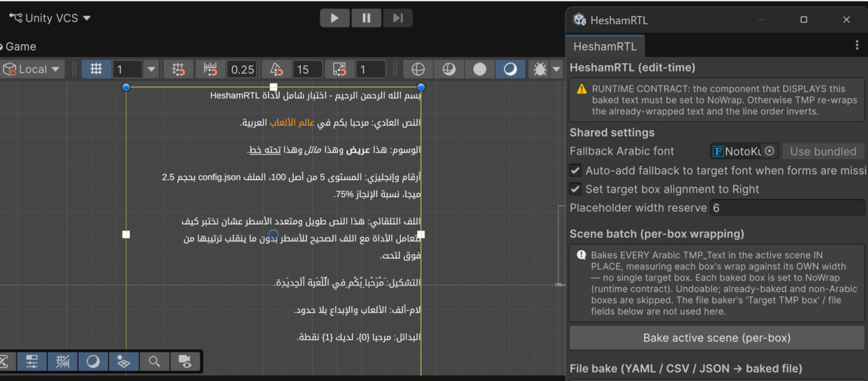Viewport: 868px width, 381px height.
Task: Edit the grid size value field
Action: click(x=127, y=69)
